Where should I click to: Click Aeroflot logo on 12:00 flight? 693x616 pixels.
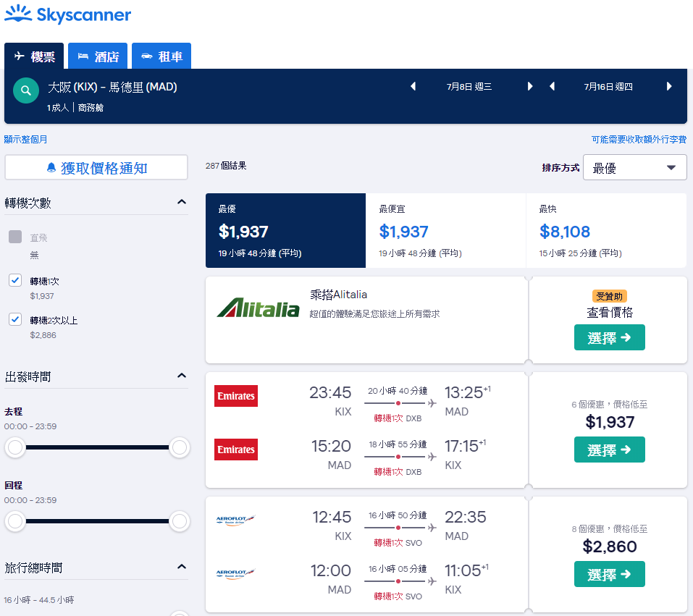tap(235, 573)
